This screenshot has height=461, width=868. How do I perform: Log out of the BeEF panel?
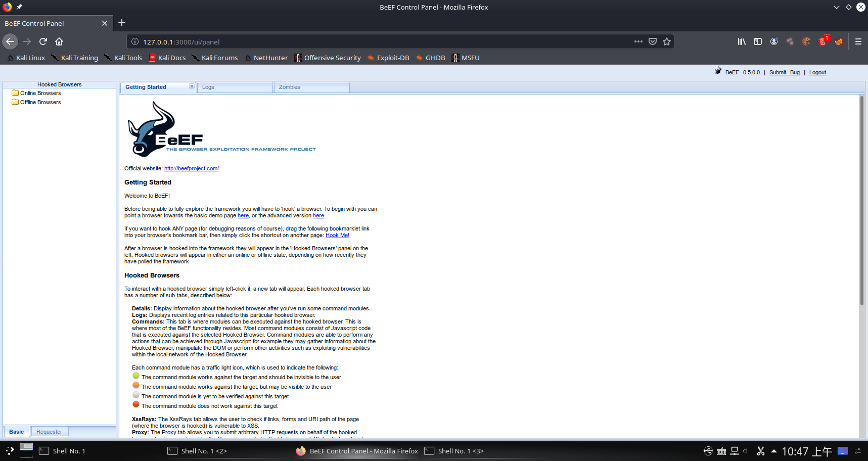pyautogui.click(x=817, y=72)
